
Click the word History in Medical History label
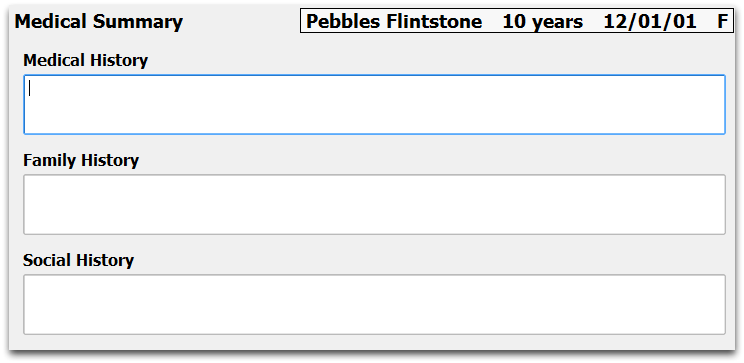(x=120, y=61)
